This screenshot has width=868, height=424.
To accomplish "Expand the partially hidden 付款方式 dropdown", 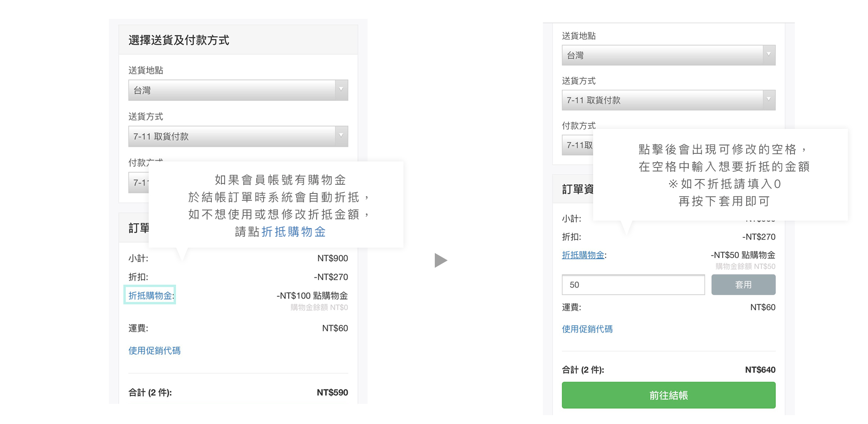I will coord(139,183).
